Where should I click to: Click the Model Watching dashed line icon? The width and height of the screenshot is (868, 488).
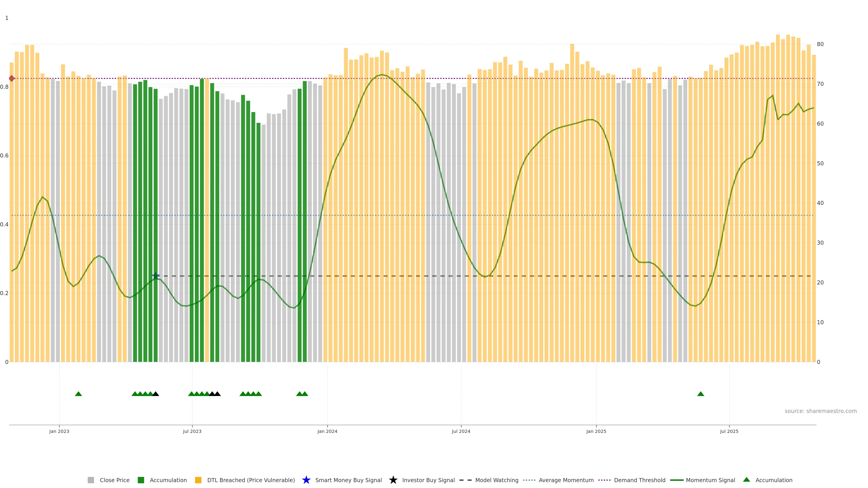click(x=465, y=480)
